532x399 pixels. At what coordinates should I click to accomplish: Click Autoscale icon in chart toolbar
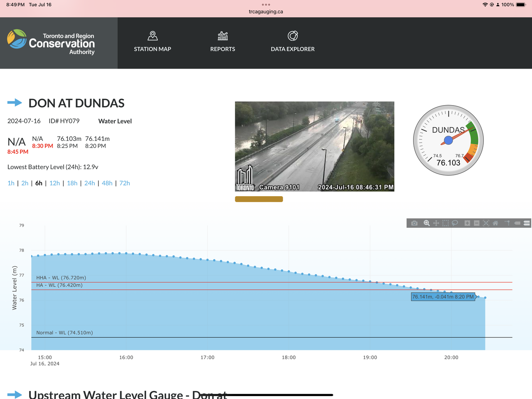pyautogui.click(x=486, y=223)
